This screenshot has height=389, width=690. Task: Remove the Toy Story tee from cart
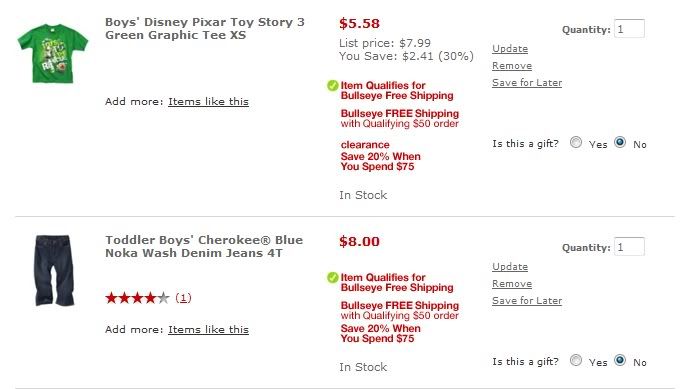click(x=512, y=66)
